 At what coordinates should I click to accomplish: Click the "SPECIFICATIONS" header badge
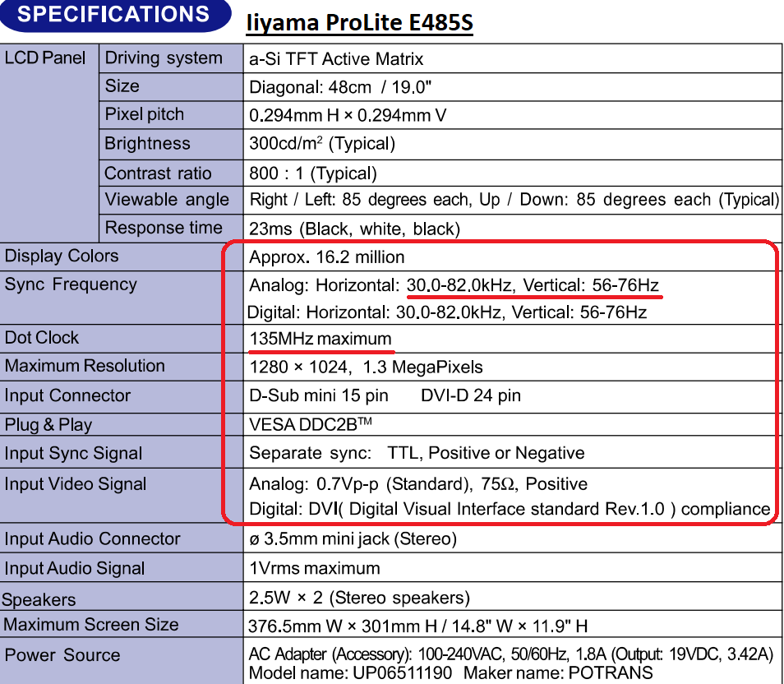(x=115, y=15)
